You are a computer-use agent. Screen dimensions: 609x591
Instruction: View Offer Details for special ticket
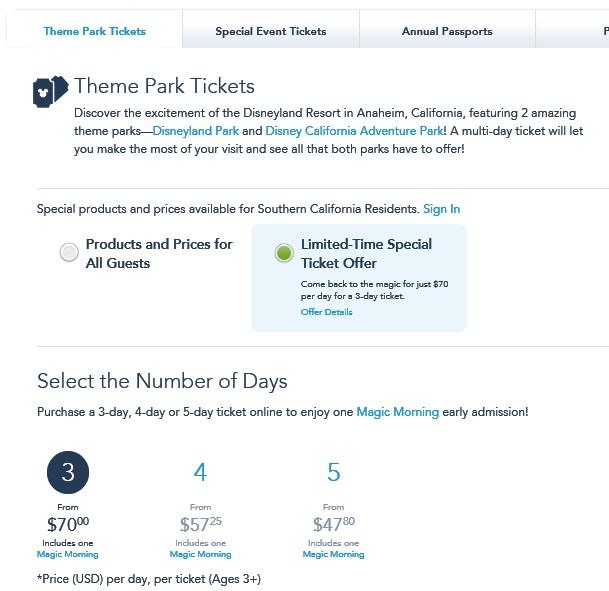point(326,312)
